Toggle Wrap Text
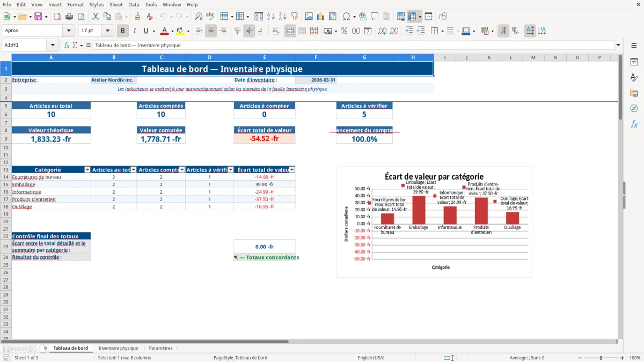This screenshot has width=644, height=362. tap(276, 31)
